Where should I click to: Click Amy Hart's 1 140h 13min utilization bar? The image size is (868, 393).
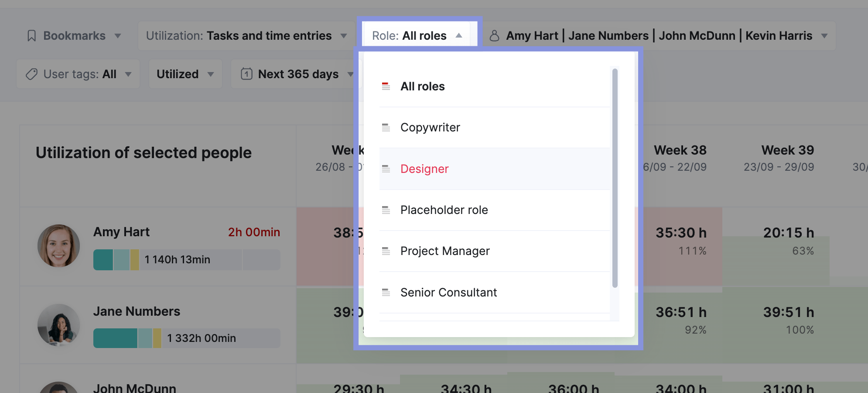[x=187, y=260]
